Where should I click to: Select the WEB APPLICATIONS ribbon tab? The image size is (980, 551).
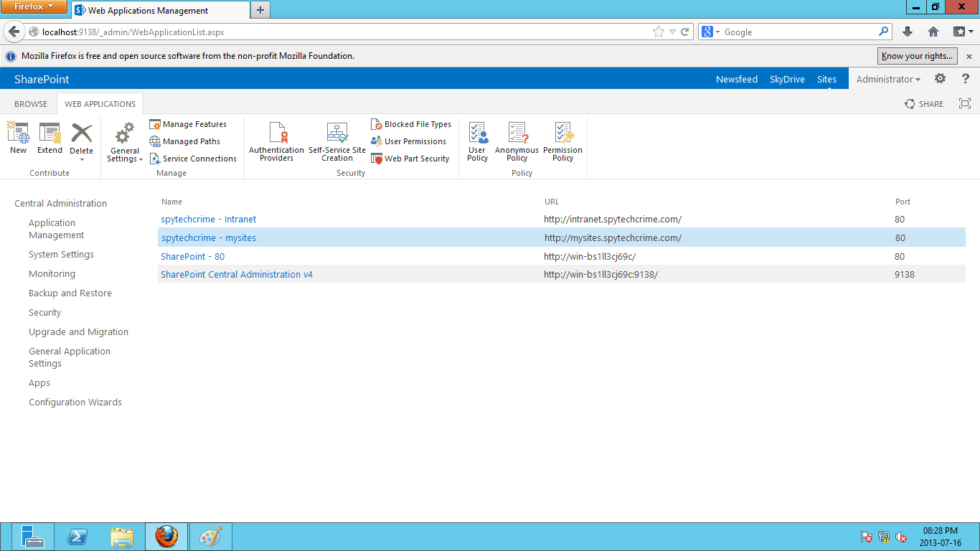[x=100, y=104]
